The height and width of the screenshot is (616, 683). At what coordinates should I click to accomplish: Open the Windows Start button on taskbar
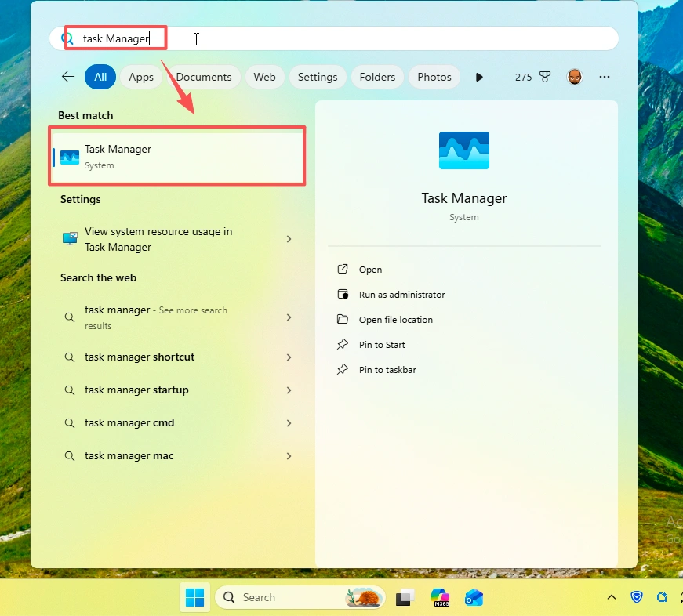pos(194,597)
